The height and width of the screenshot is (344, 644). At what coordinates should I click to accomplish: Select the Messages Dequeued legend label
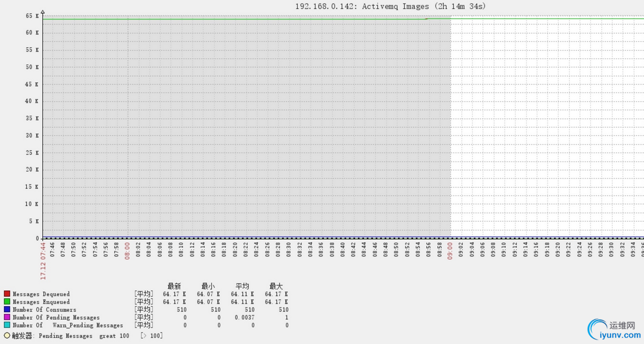pyautogui.click(x=41, y=294)
